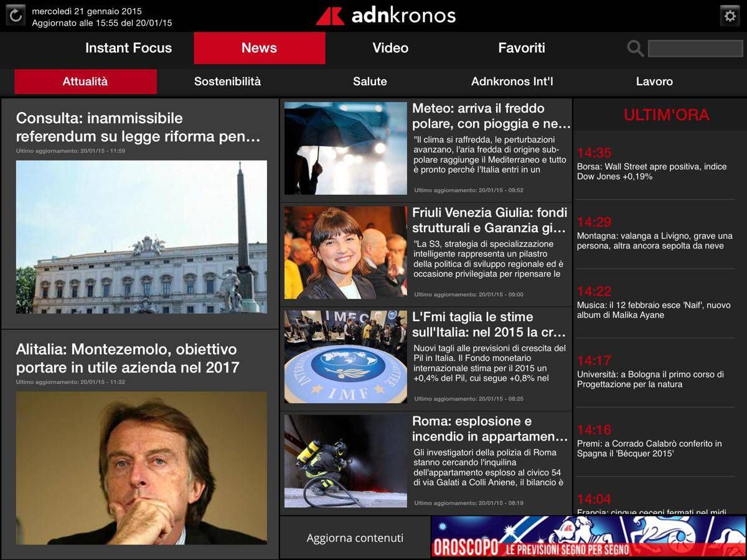Open the Alitalia article portrait photo

pos(141,468)
